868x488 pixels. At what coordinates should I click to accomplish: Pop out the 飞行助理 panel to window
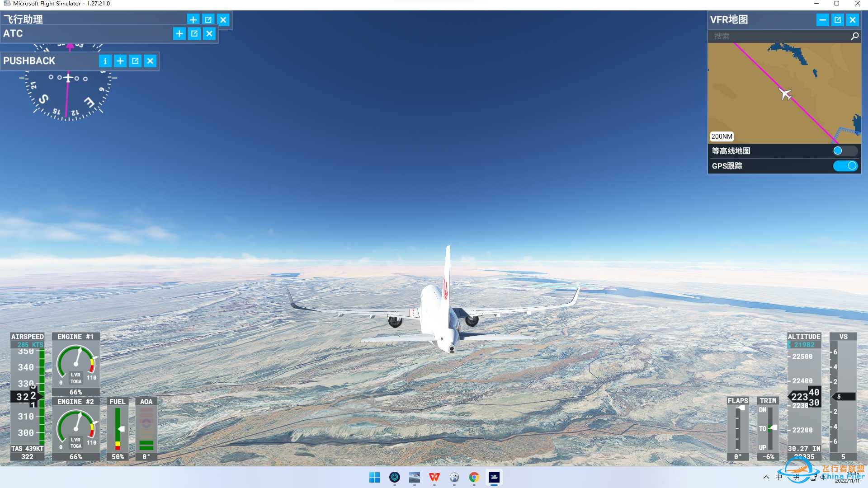tap(208, 20)
